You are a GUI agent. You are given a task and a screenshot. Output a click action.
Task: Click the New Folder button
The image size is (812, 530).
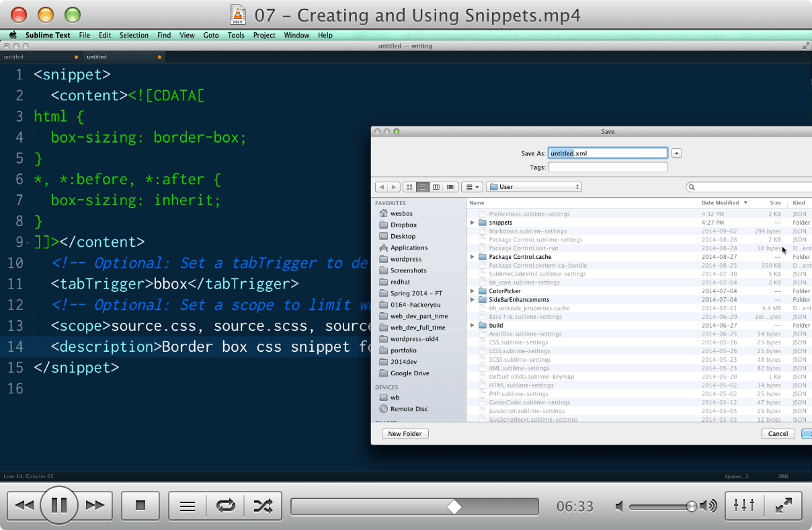pyautogui.click(x=405, y=434)
